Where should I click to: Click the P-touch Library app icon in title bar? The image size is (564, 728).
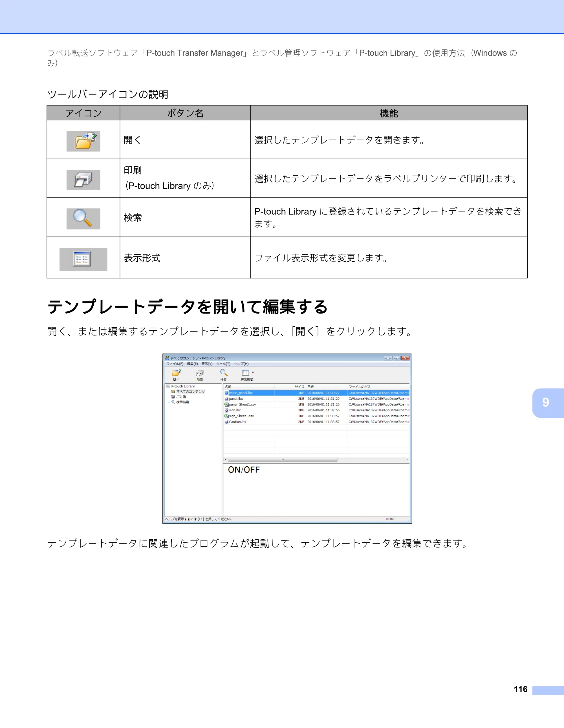pos(167,358)
